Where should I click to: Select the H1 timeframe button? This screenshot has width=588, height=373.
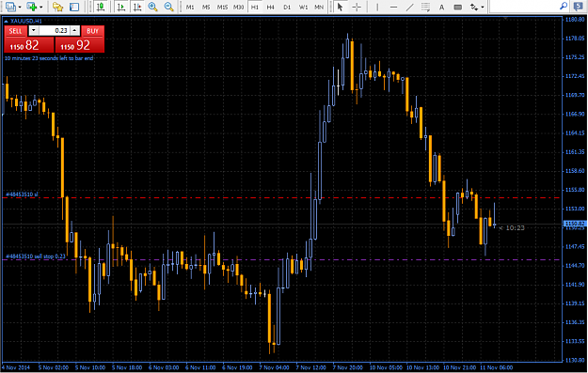point(255,8)
